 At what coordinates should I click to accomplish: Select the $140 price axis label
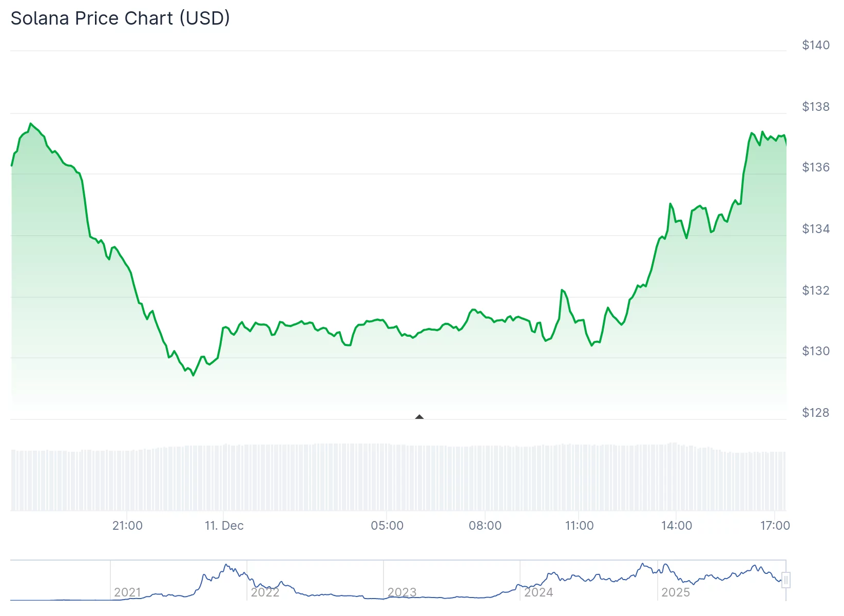pos(816,45)
